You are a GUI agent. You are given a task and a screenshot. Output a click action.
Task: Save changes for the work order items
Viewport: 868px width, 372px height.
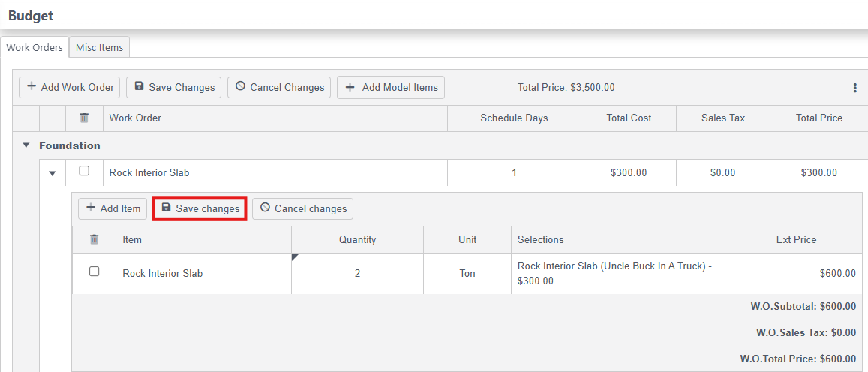pos(200,208)
